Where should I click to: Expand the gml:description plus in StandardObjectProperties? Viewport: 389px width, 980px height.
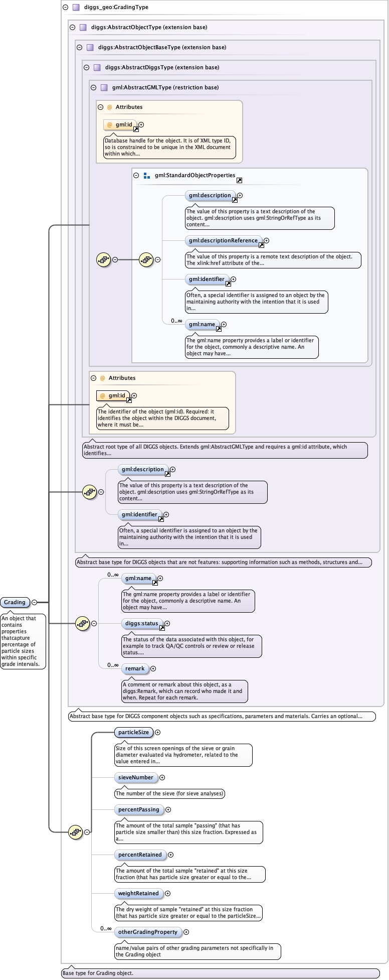[240, 196]
